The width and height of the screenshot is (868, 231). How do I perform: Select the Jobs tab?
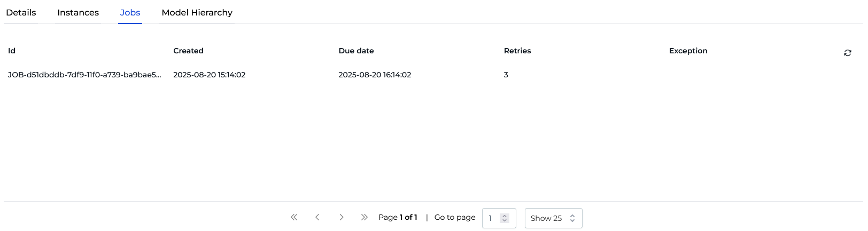click(130, 12)
